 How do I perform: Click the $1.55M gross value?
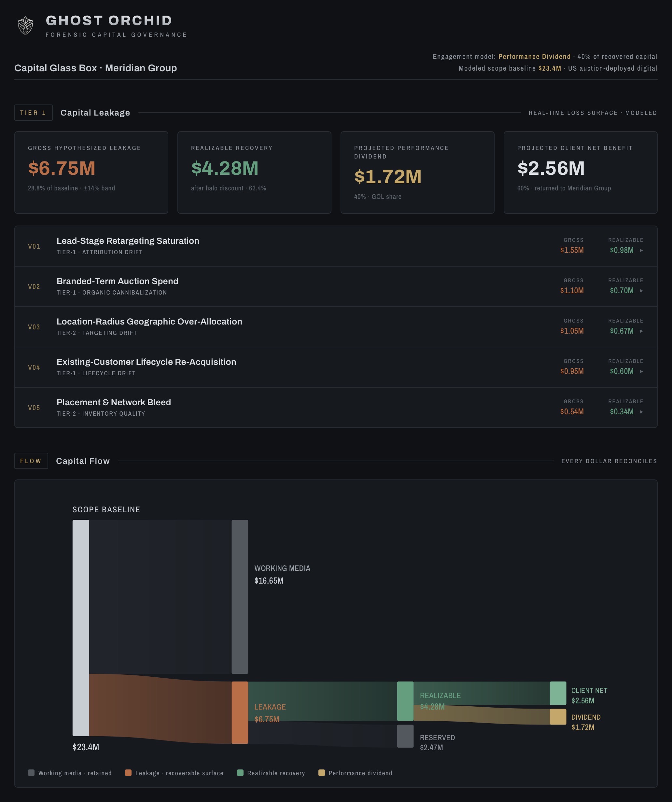[572, 251]
